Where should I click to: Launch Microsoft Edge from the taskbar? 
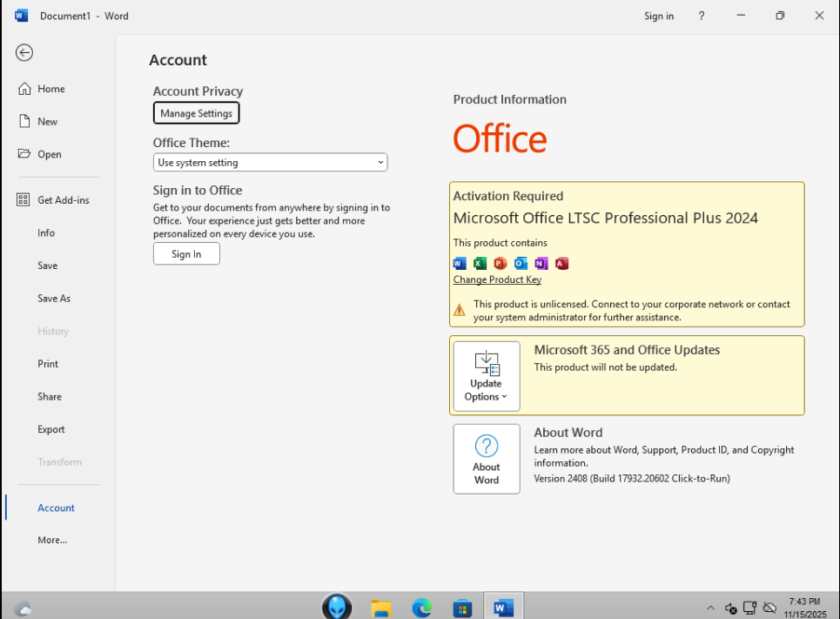click(x=421, y=607)
